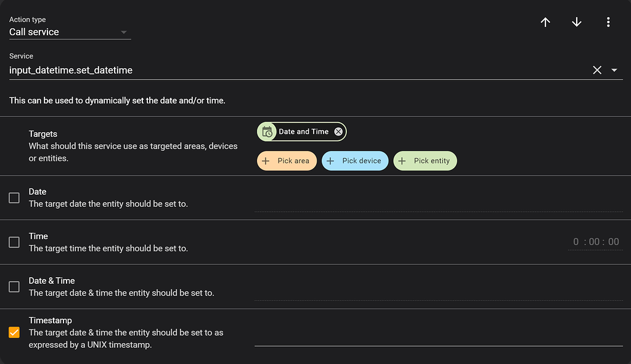Remove the Date and Time entity chip
631x364 pixels.
338,132
